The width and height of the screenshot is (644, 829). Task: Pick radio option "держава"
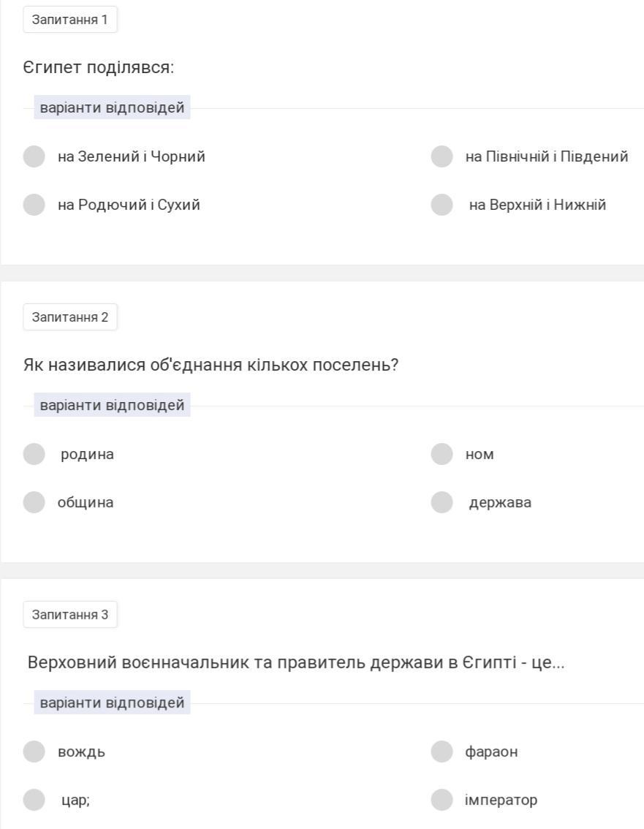(x=442, y=502)
